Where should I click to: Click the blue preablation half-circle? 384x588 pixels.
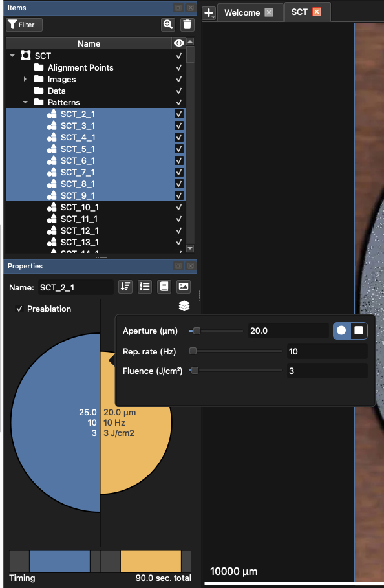[x=56, y=422]
